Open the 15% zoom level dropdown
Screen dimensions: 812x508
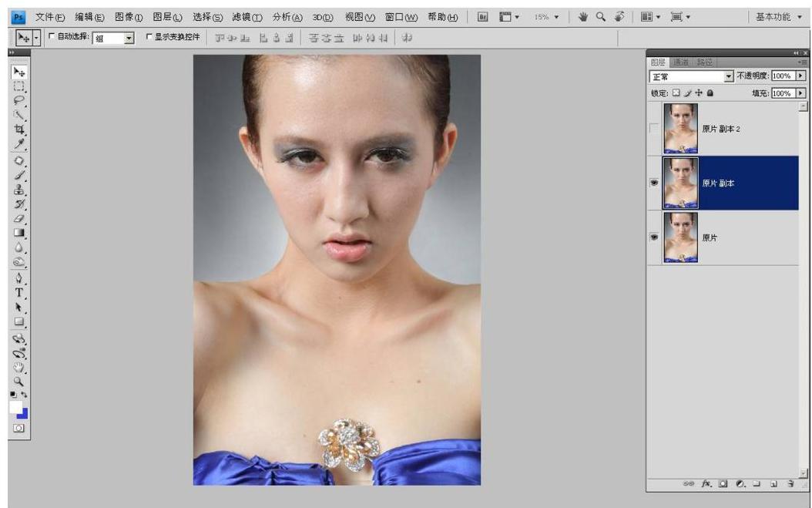[556, 17]
